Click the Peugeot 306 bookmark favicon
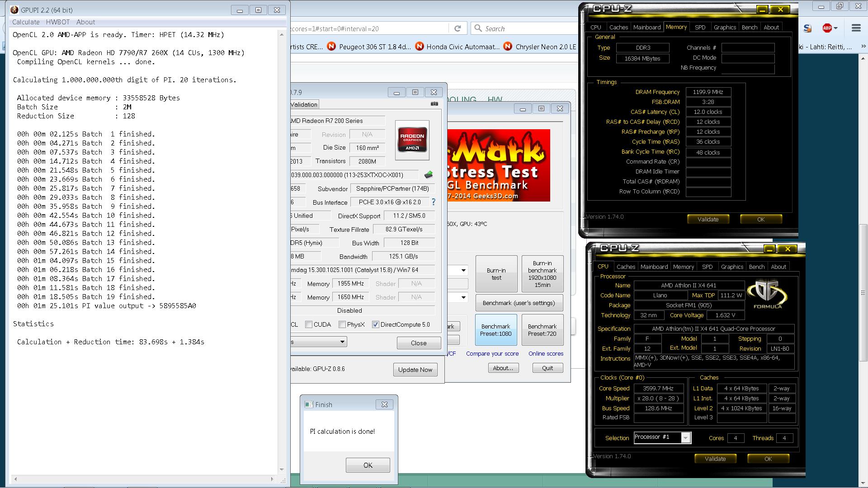The image size is (868, 488). [331, 47]
